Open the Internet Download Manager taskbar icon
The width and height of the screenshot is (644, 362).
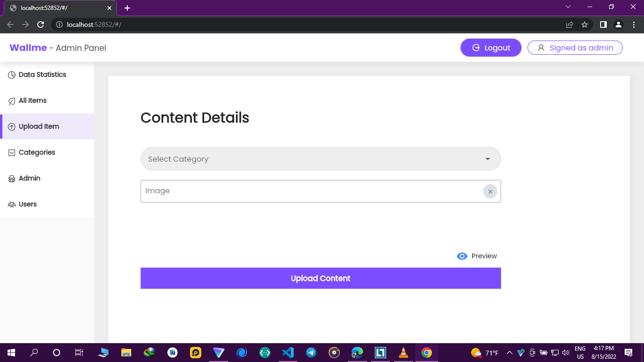[149, 353]
